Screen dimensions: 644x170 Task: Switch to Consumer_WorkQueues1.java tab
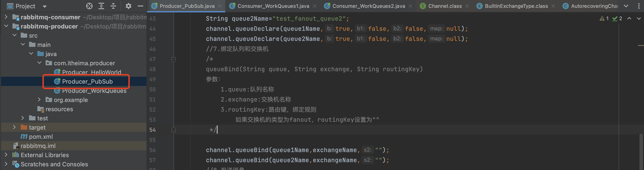(x=273, y=6)
